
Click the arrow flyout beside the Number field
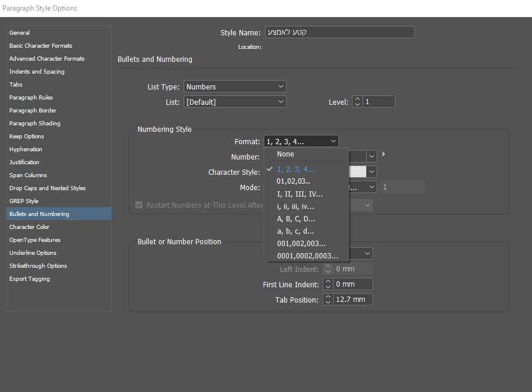tap(384, 154)
